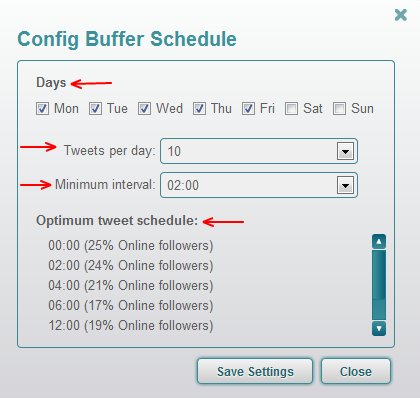This screenshot has width=420, height=398.
Task: Select the 00:00 schedule entry
Action: tap(131, 246)
